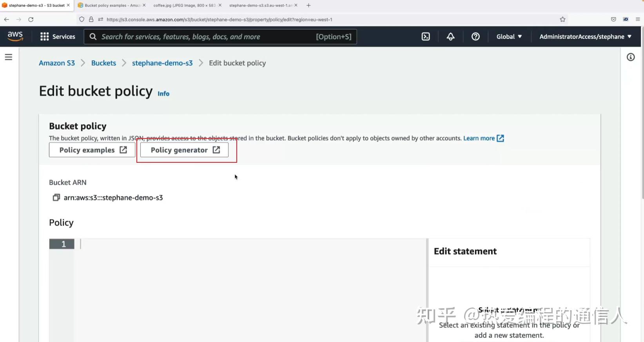Click the AWS logo home icon
The height and width of the screenshot is (342, 644).
tap(15, 36)
